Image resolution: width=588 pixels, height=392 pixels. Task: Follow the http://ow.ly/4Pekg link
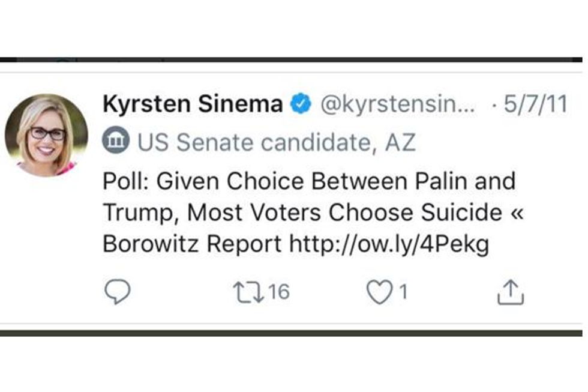coord(389,244)
